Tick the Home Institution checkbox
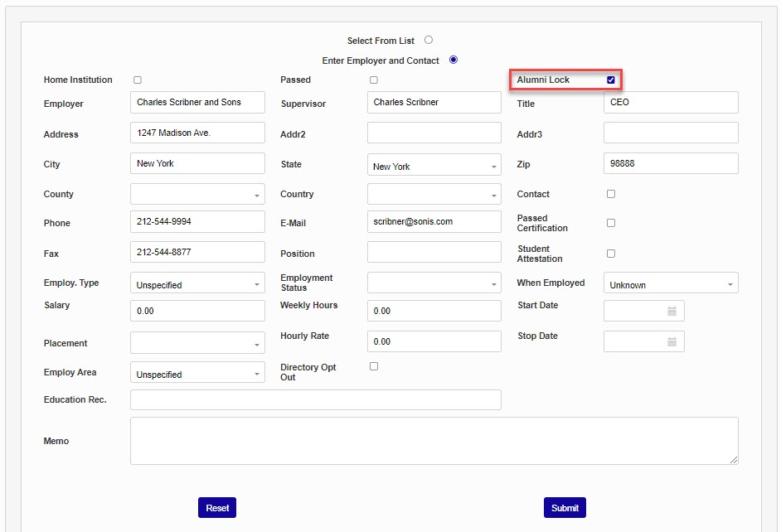 [x=138, y=80]
